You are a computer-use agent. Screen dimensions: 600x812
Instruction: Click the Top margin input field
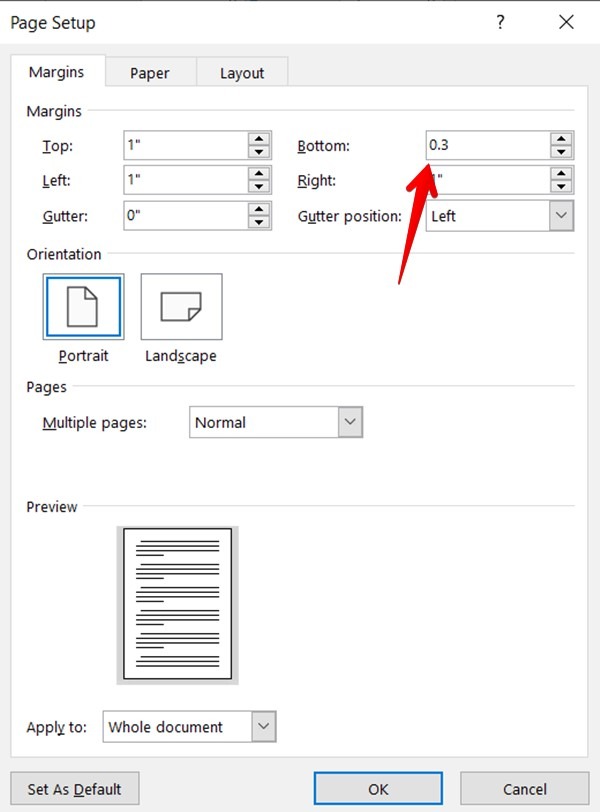pyautogui.click(x=186, y=145)
